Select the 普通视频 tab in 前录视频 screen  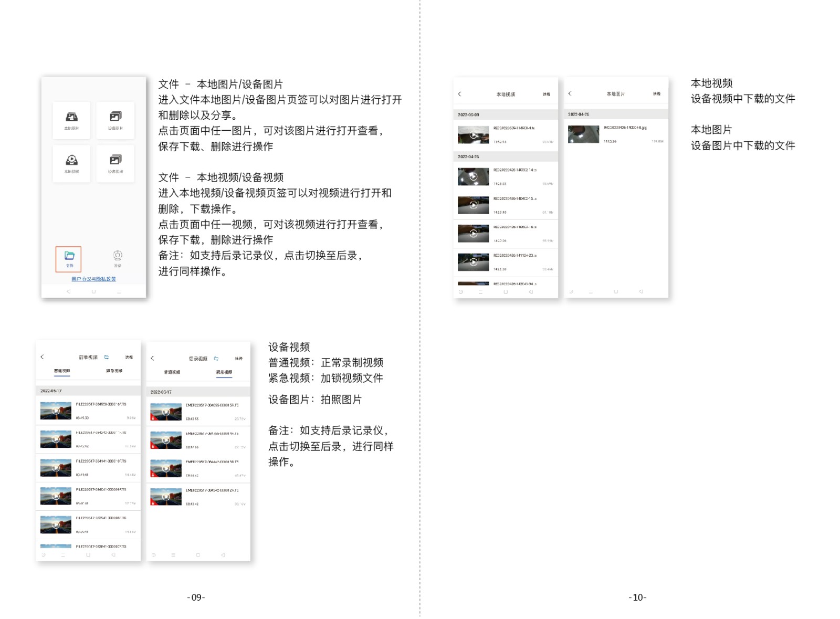click(x=62, y=371)
